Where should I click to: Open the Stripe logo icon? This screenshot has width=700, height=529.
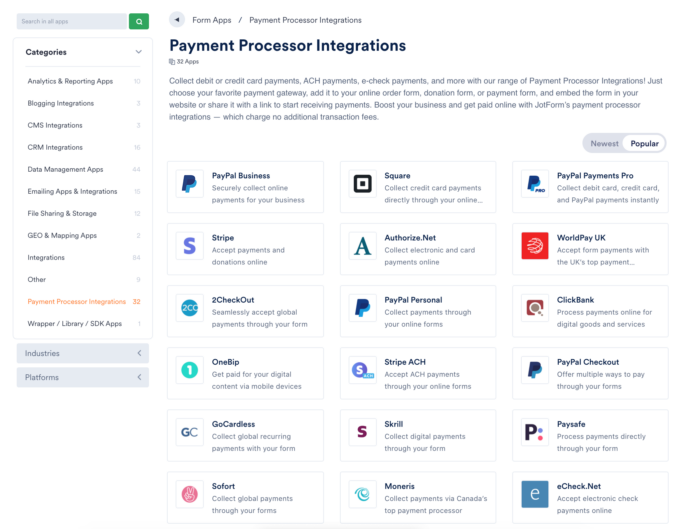pyautogui.click(x=189, y=246)
